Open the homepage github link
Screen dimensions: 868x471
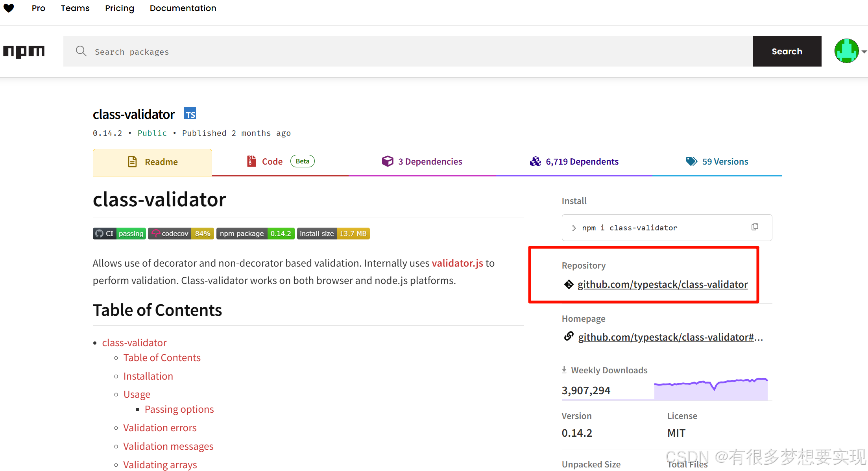click(x=670, y=337)
